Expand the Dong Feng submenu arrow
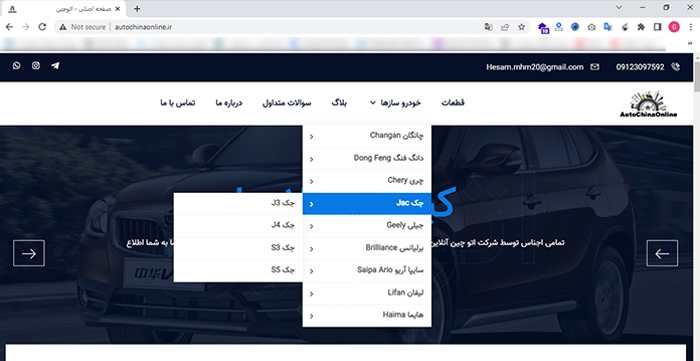Screen dimensions: 700x361 (x=312, y=159)
